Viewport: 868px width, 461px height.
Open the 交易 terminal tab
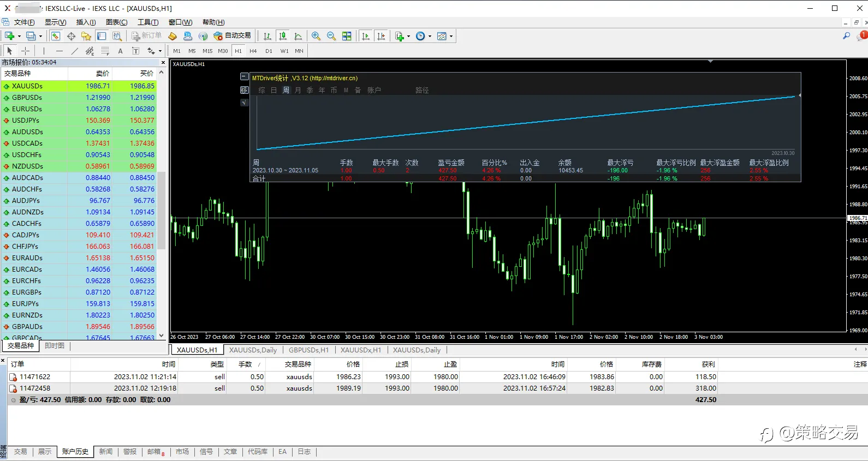(20, 452)
